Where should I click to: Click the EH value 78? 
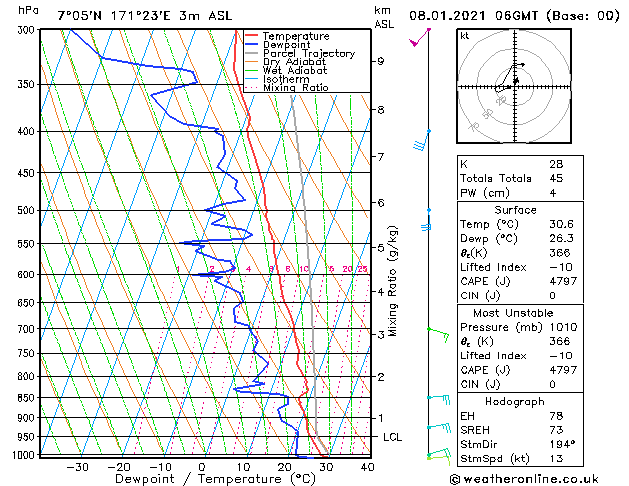[x=556, y=416]
